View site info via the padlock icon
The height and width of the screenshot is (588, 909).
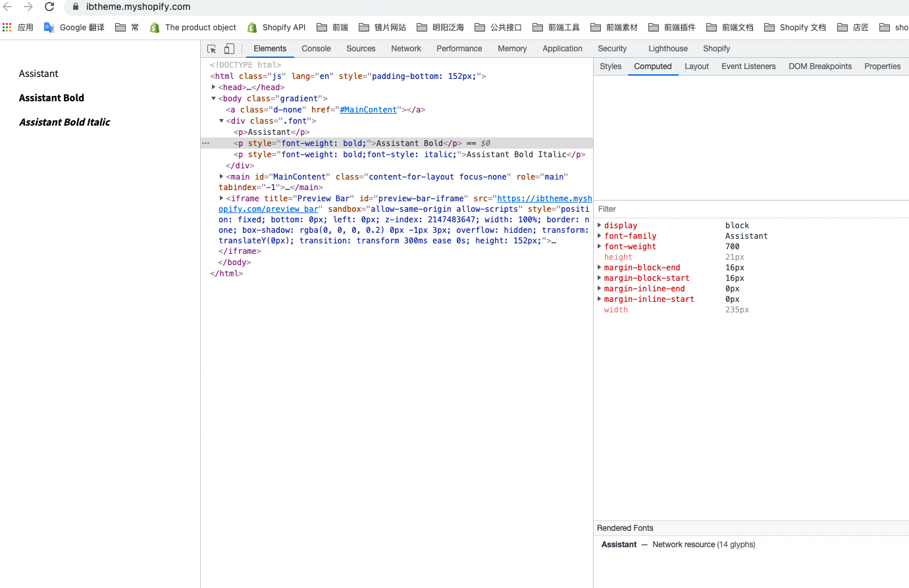(x=76, y=7)
